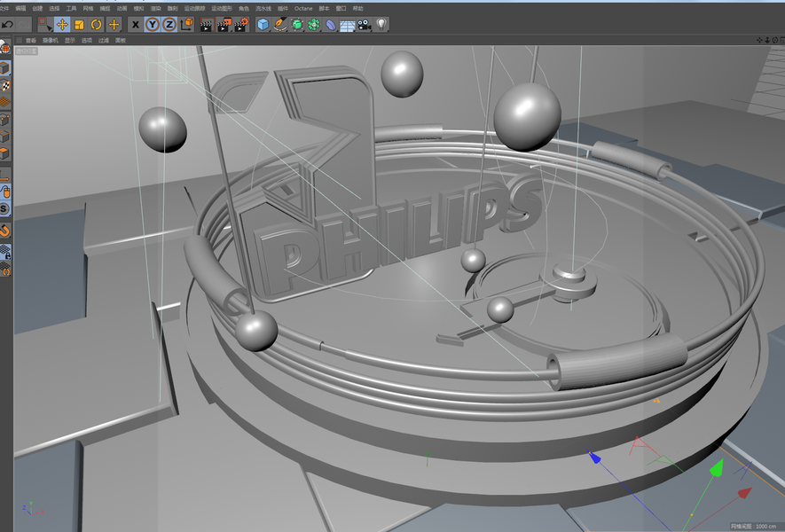Open the viewport 面板 (Panel) menu
The height and width of the screenshot is (532, 785).
tap(121, 41)
